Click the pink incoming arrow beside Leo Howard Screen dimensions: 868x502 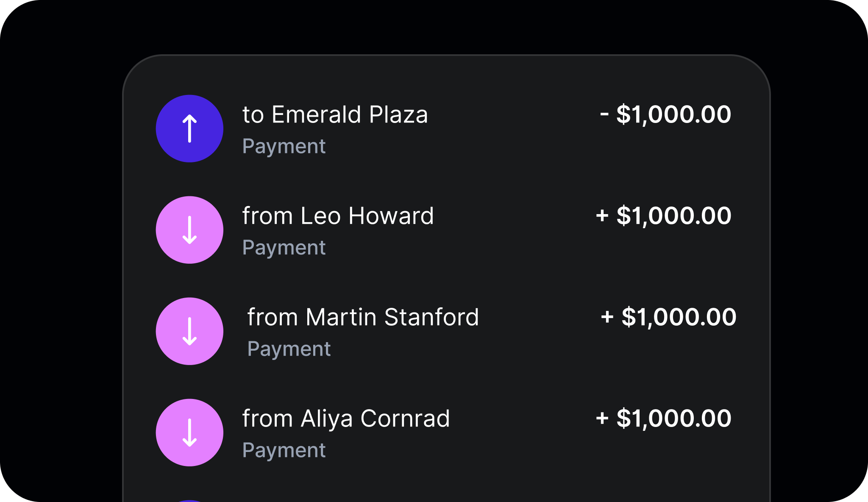[189, 230]
